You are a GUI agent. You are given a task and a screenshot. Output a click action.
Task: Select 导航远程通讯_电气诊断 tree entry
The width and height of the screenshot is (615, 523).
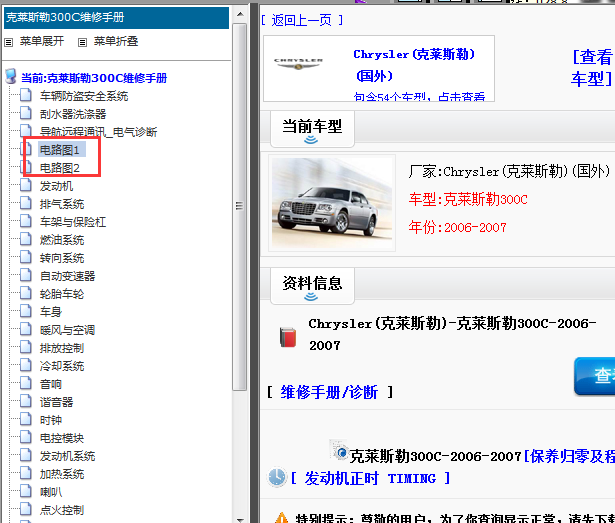98,132
